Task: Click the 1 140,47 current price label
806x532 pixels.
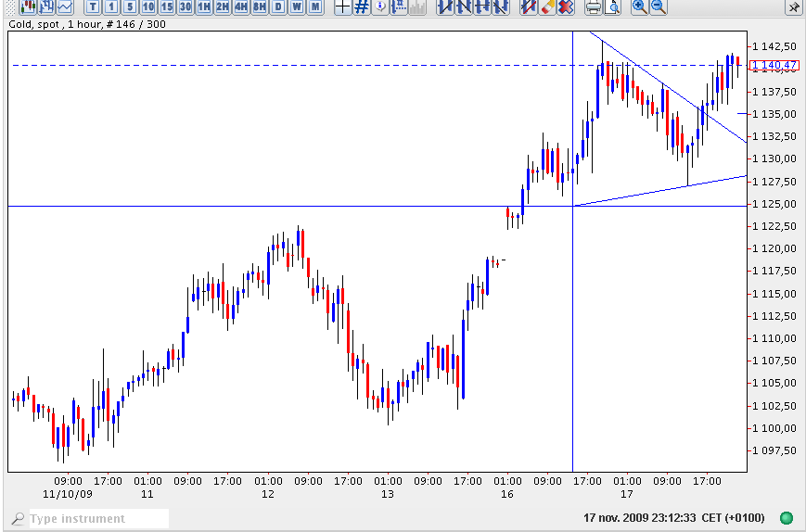Action: tap(774, 66)
